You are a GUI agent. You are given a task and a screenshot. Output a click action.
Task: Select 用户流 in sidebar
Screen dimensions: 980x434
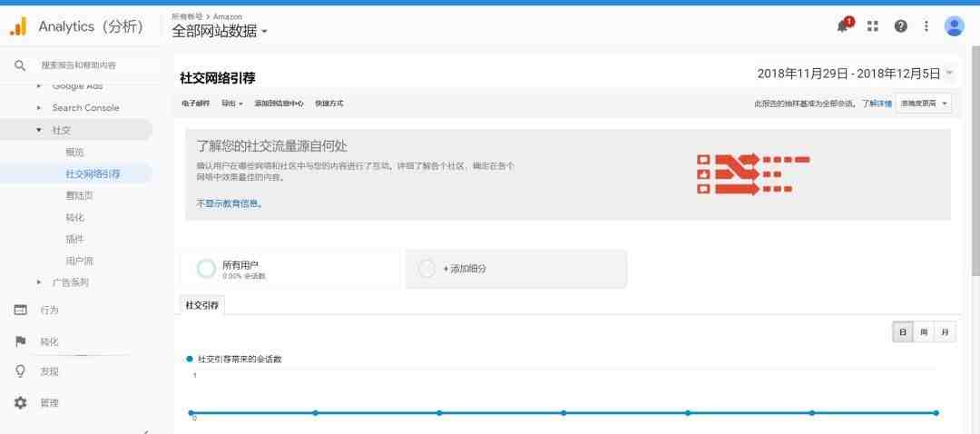[x=79, y=261]
